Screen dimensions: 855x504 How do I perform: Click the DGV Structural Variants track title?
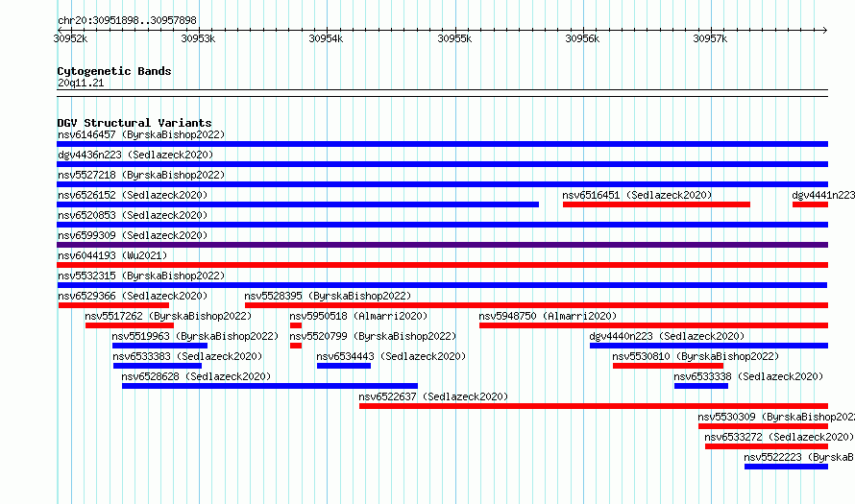134,123
